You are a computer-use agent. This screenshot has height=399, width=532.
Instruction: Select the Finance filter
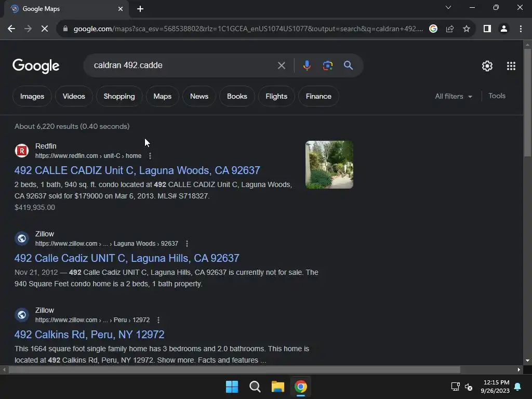pos(318,96)
